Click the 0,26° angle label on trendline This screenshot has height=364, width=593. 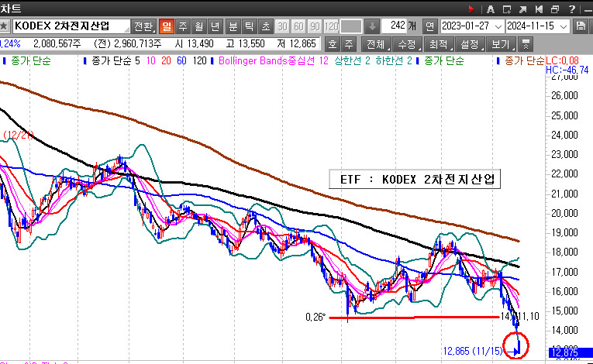coord(315,317)
